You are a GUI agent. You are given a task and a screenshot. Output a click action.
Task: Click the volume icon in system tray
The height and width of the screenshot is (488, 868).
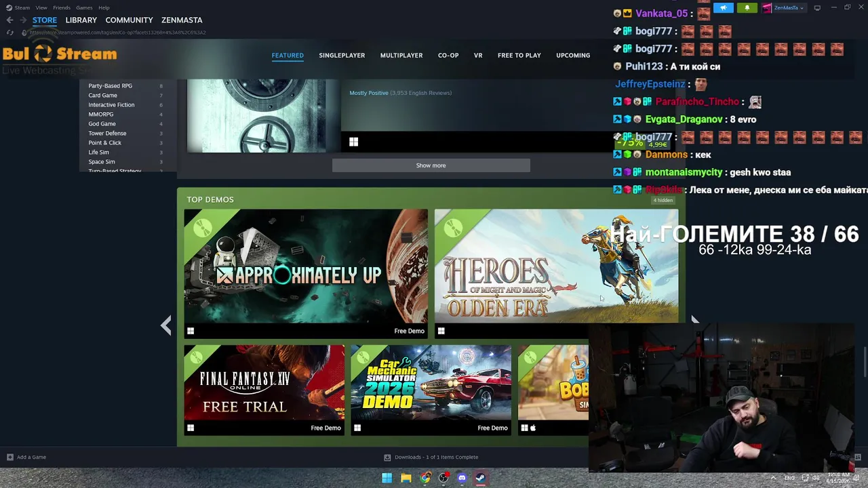816,478
